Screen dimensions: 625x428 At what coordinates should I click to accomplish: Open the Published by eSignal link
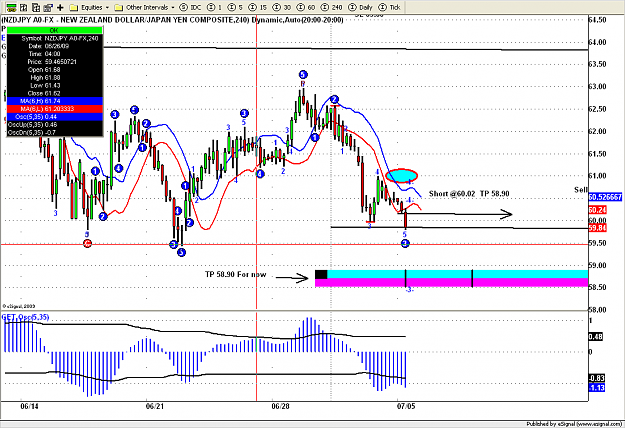click(574, 424)
